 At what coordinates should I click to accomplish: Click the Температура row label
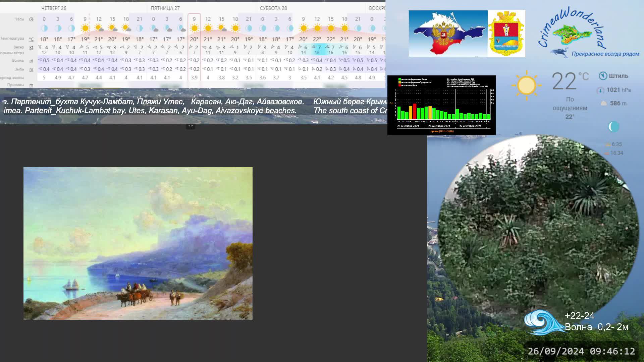pyautogui.click(x=12, y=38)
